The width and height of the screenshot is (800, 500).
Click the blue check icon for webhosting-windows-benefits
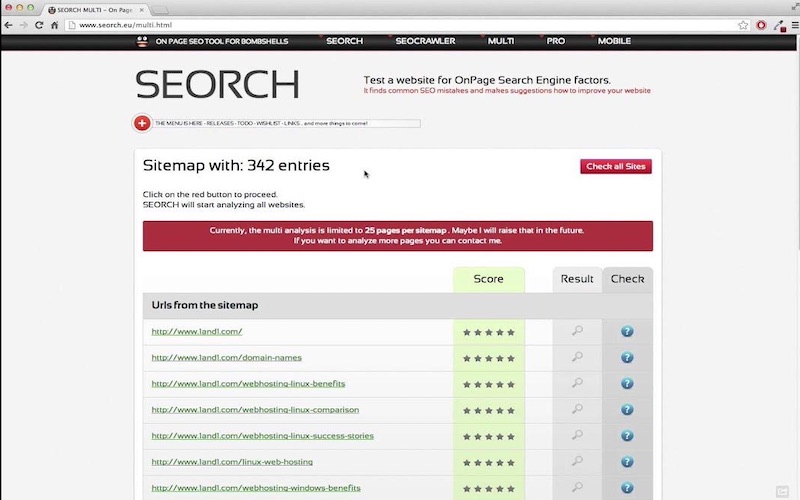(x=627, y=488)
